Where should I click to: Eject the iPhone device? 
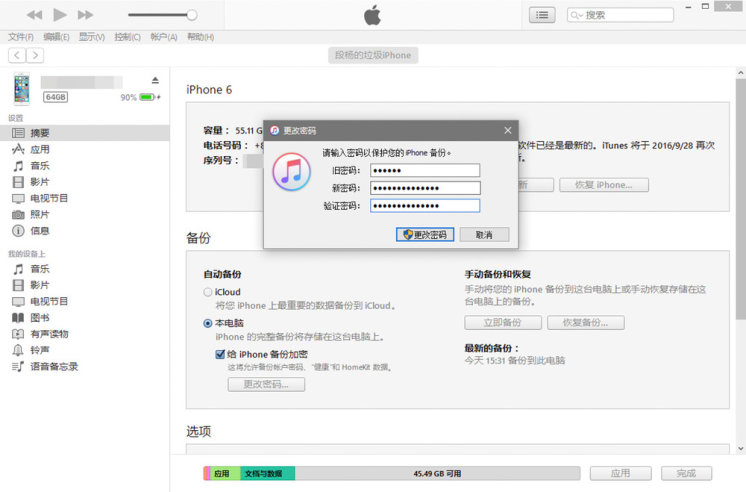click(155, 80)
